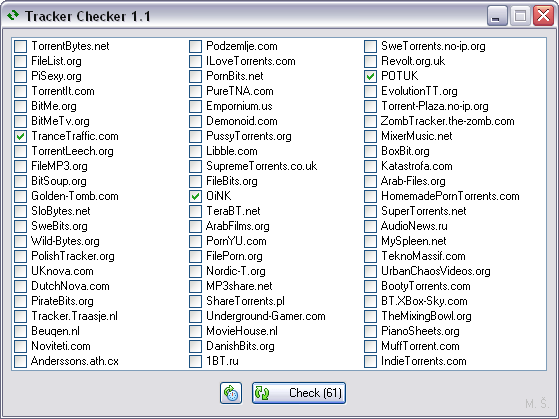The width and height of the screenshot is (559, 419).
Task: Enable the Underground-Gamer.com tracker
Action: tap(195, 316)
